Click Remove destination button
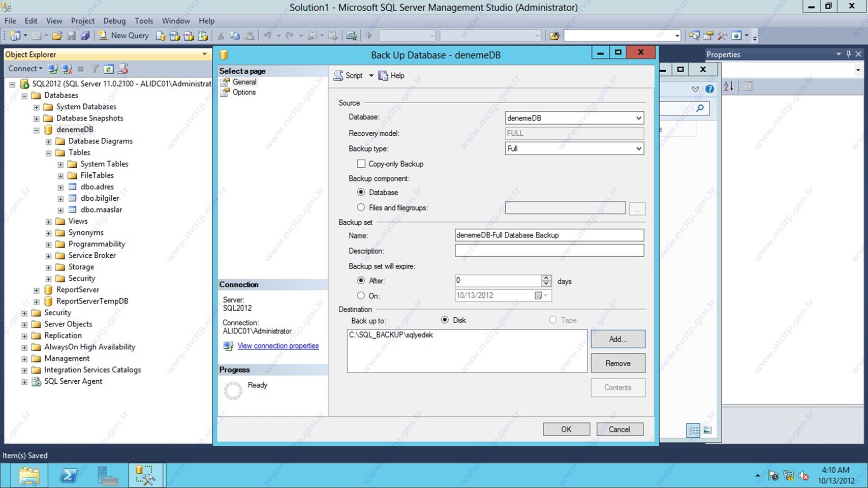The width and height of the screenshot is (868, 488). (618, 363)
